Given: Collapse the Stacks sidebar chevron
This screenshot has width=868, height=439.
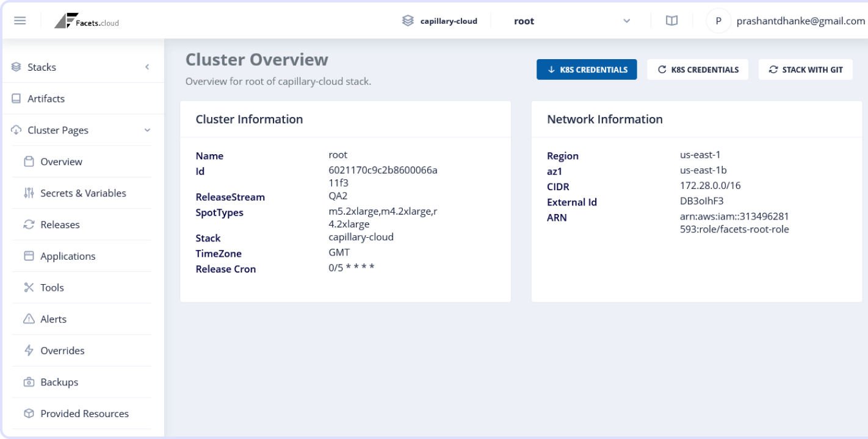Looking at the screenshot, I should pos(147,67).
